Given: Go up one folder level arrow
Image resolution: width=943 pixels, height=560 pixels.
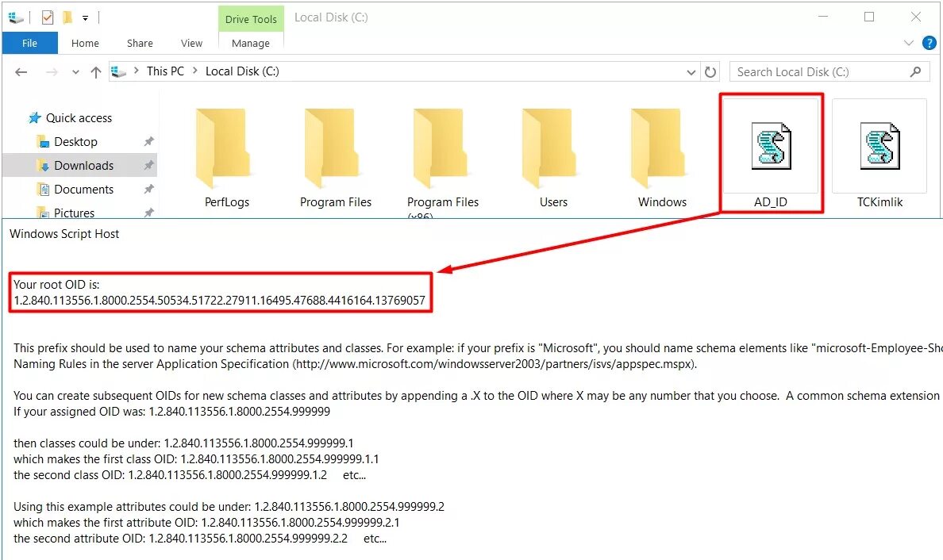Looking at the screenshot, I should click(95, 72).
